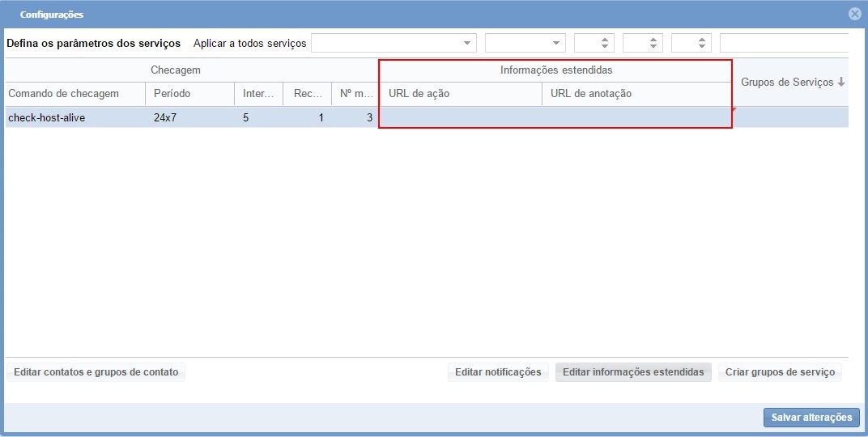The width and height of the screenshot is (868, 437).
Task: Click Salvar alterações to save changes
Action: tap(811, 418)
